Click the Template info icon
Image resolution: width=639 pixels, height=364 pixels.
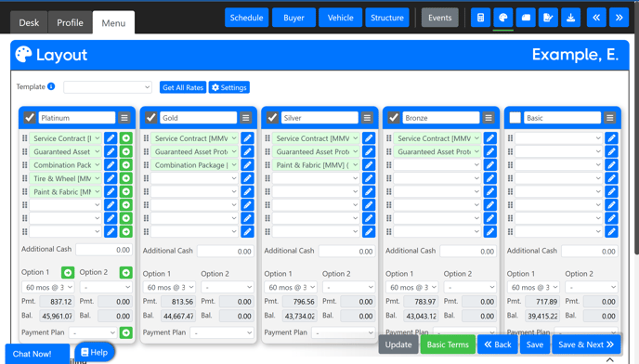pyautogui.click(x=51, y=86)
